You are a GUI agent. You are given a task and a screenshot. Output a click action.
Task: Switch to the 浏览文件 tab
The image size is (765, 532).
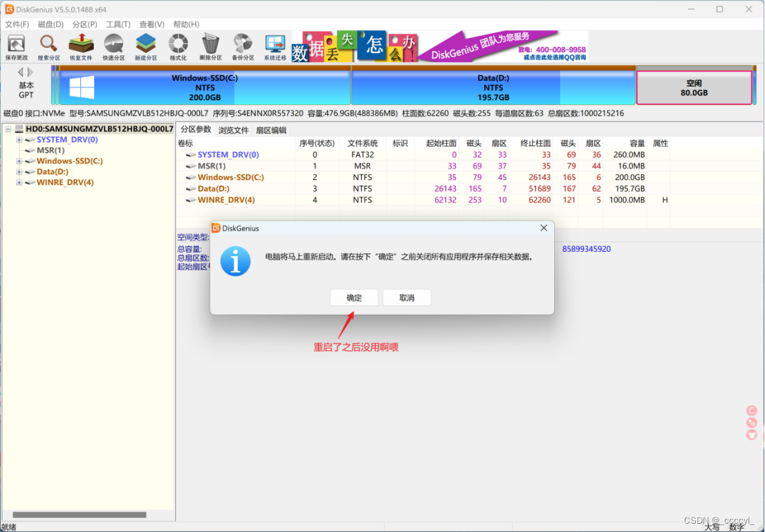[x=233, y=130]
